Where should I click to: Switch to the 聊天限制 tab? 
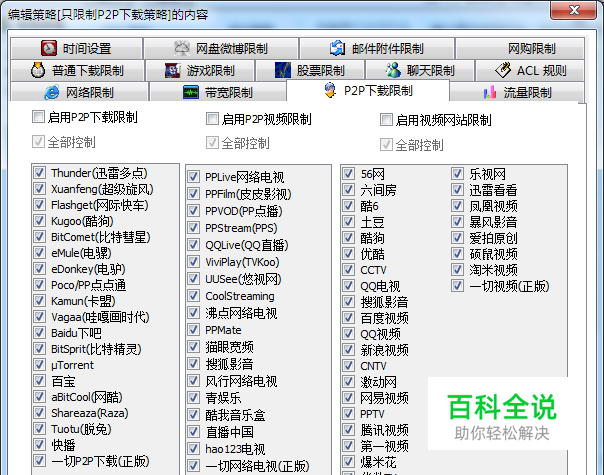419,70
